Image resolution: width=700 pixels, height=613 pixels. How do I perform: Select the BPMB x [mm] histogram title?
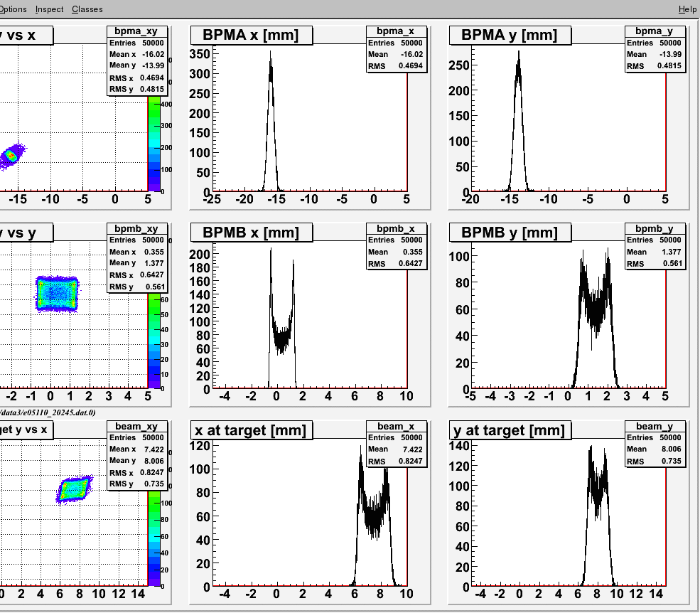tap(251, 233)
